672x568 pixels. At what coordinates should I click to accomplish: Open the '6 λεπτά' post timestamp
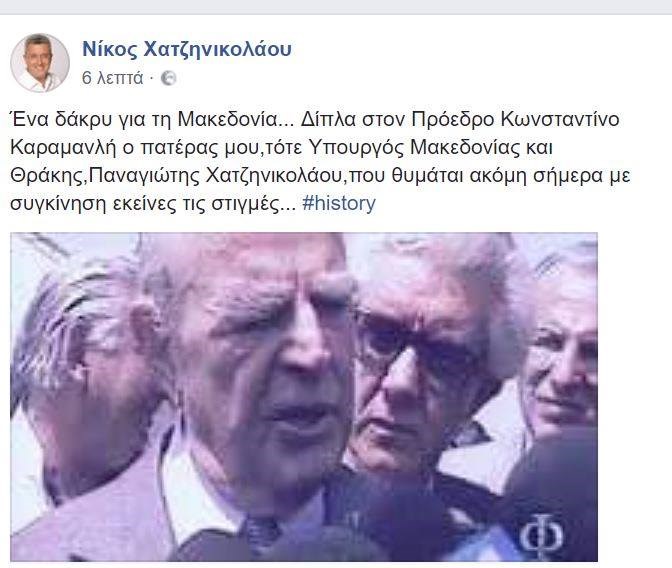[x=112, y=78]
